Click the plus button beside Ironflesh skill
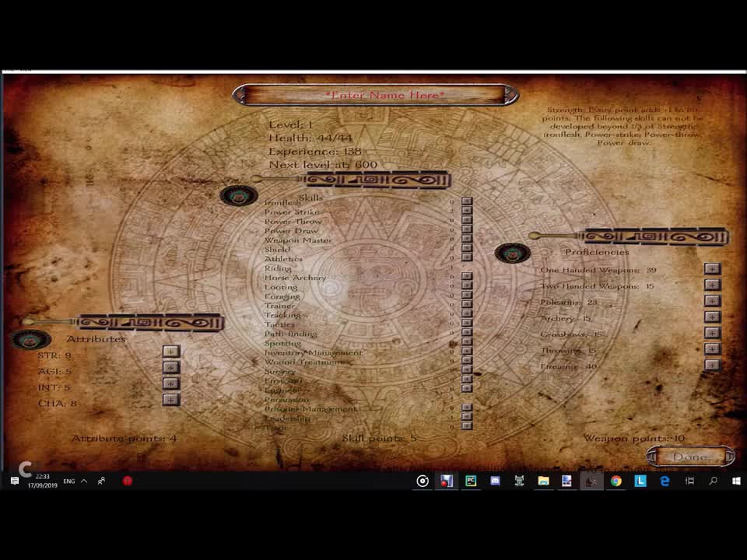 pos(467,201)
